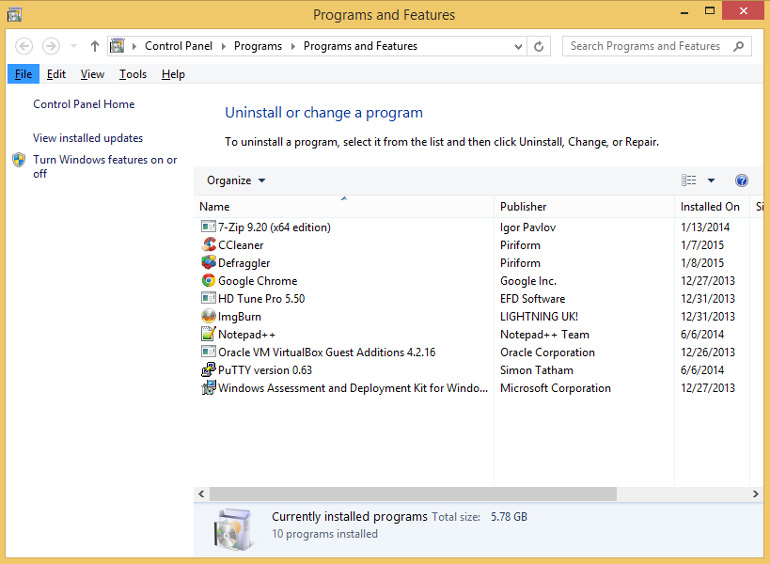Viewport: 770px width, 564px height.
Task: Click the CCleaner icon in list
Action: (x=208, y=244)
